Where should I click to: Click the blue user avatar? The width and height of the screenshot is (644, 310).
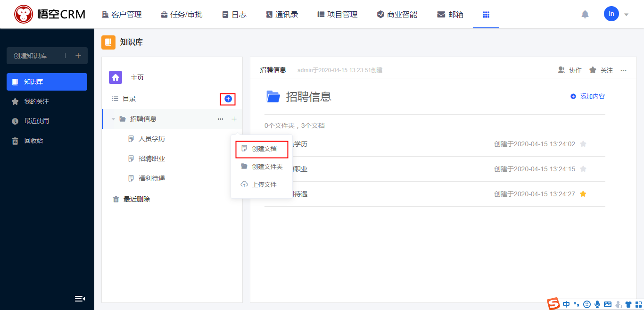(x=611, y=14)
